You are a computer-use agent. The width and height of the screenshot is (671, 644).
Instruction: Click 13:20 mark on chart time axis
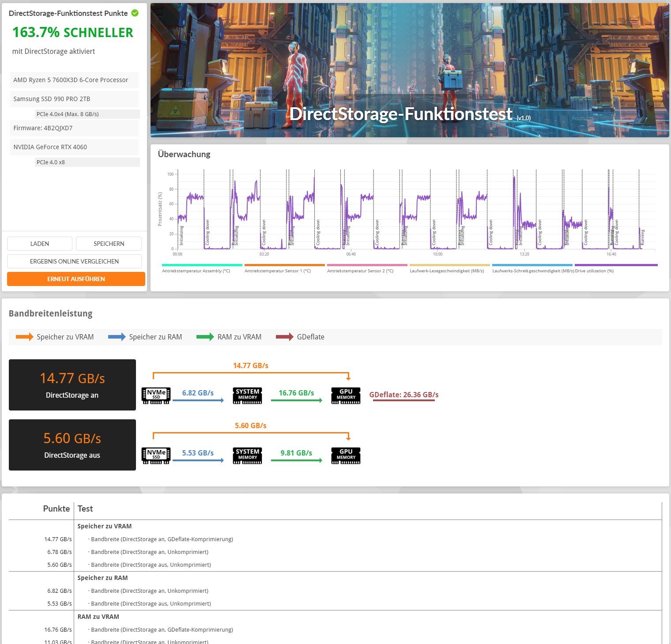tap(524, 254)
